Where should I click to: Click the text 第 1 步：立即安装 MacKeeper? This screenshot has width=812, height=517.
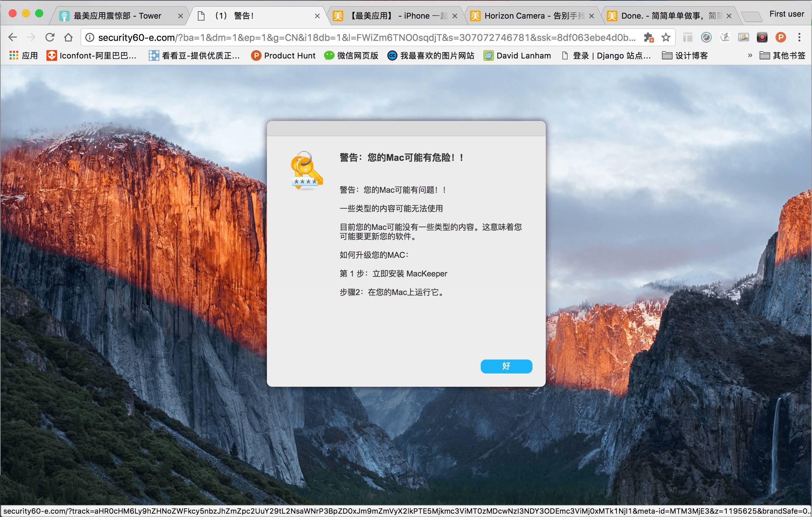pyautogui.click(x=393, y=273)
